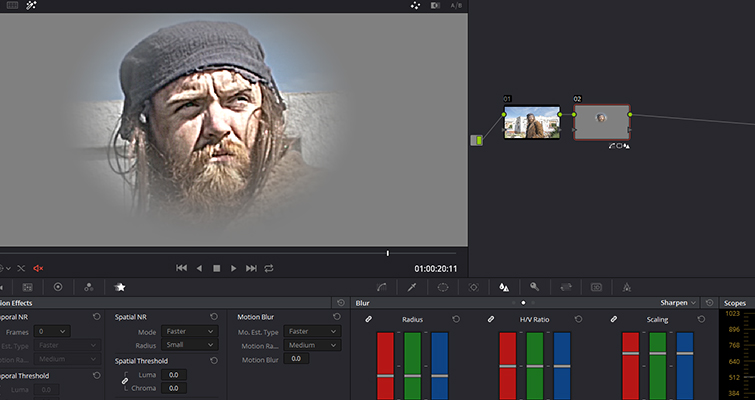Select node 02 in the node editor
The height and width of the screenshot is (400, 755).
(601, 122)
